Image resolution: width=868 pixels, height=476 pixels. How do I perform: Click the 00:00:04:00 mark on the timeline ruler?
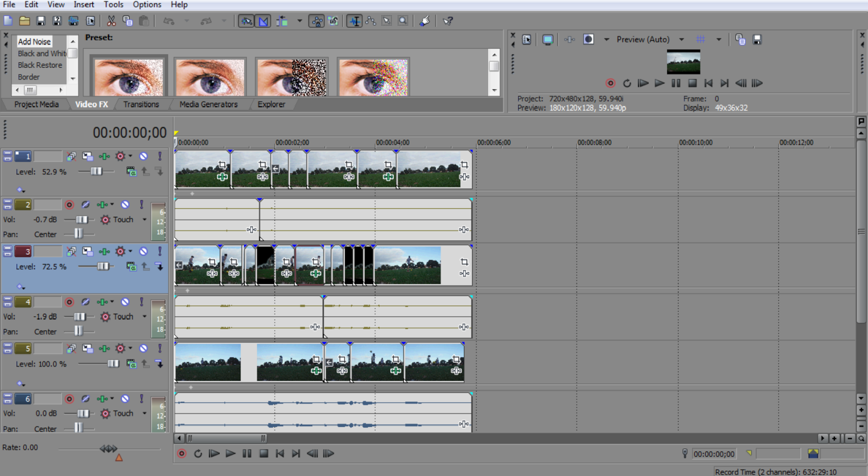pos(393,143)
